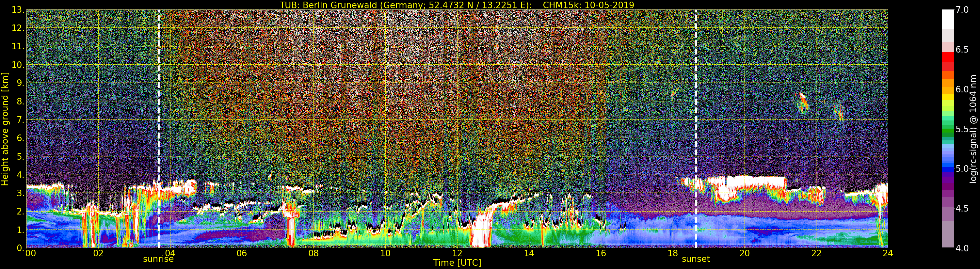This screenshot has width=980, height=269.
Task: Click the 'Height above ground [km]' axis label
Action: click(x=5, y=129)
